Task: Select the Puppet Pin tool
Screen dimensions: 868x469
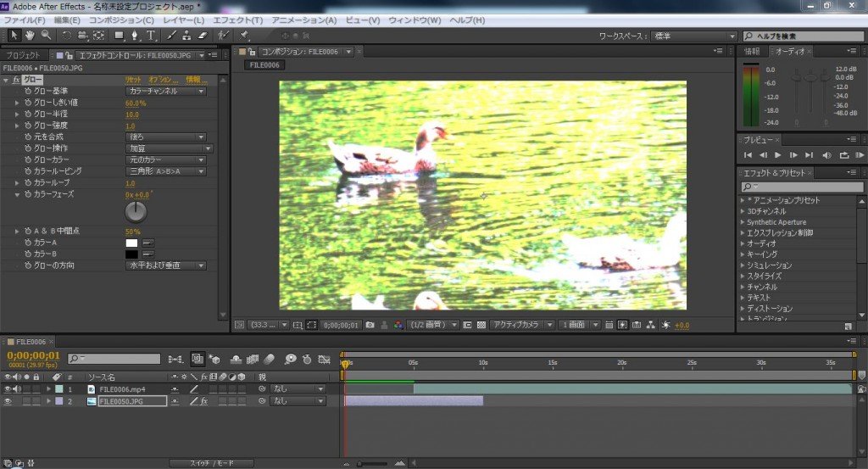Action: (x=243, y=36)
